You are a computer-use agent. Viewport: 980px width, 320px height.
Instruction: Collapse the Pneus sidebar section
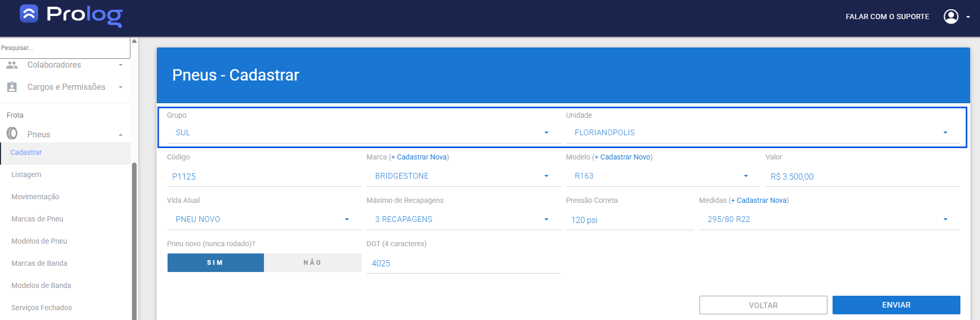[x=121, y=135]
